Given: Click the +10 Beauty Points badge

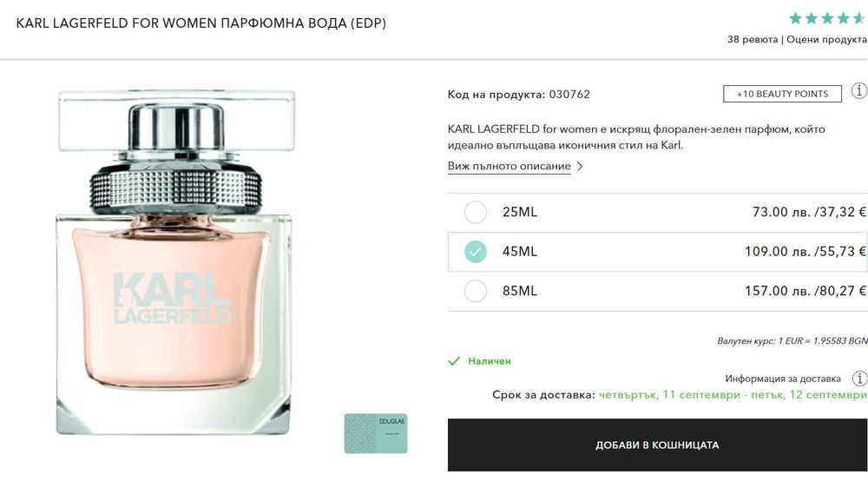Looking at the screenshot, I should click(782, 94).
